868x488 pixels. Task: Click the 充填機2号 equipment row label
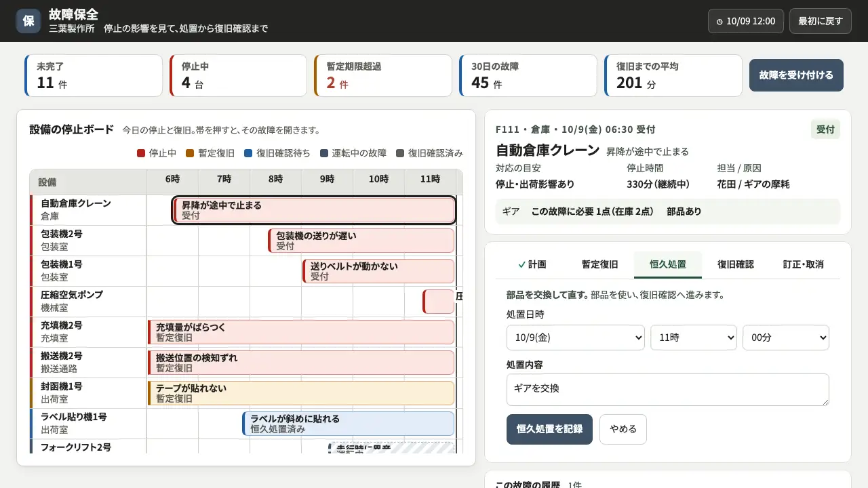click(88, 332)
